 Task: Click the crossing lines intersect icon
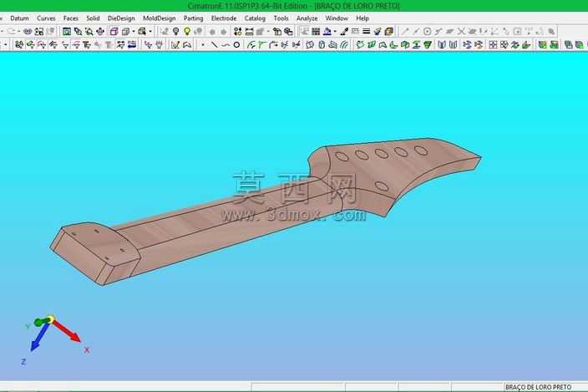click(461, 32)
